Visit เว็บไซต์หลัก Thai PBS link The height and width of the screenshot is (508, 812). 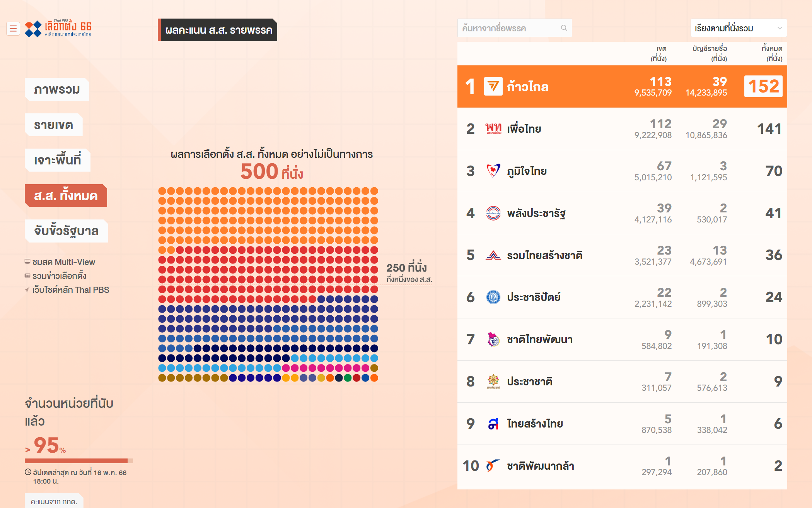(70, 290)
